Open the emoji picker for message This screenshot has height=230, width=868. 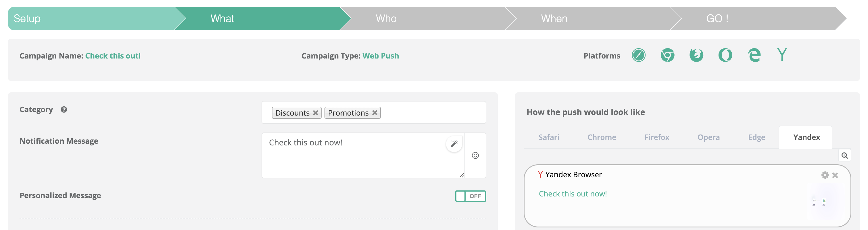pyautogui.click(x=475, y=155)
